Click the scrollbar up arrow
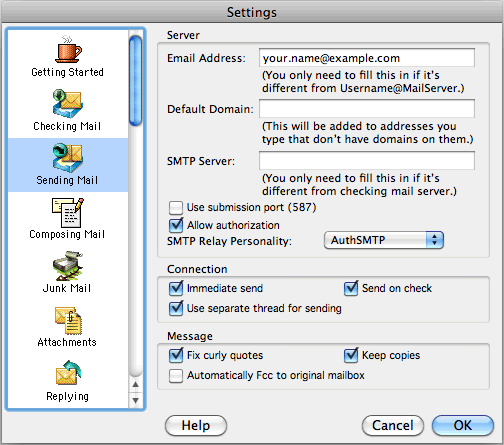The image size is (504, 445). (x=136, y=384)
